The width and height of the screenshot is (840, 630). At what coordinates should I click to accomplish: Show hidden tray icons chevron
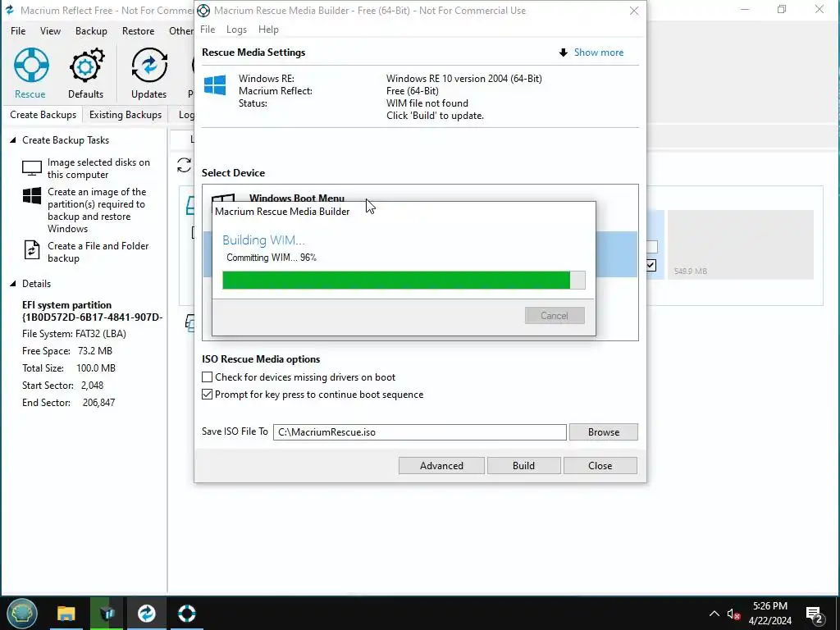pos(714,614)
